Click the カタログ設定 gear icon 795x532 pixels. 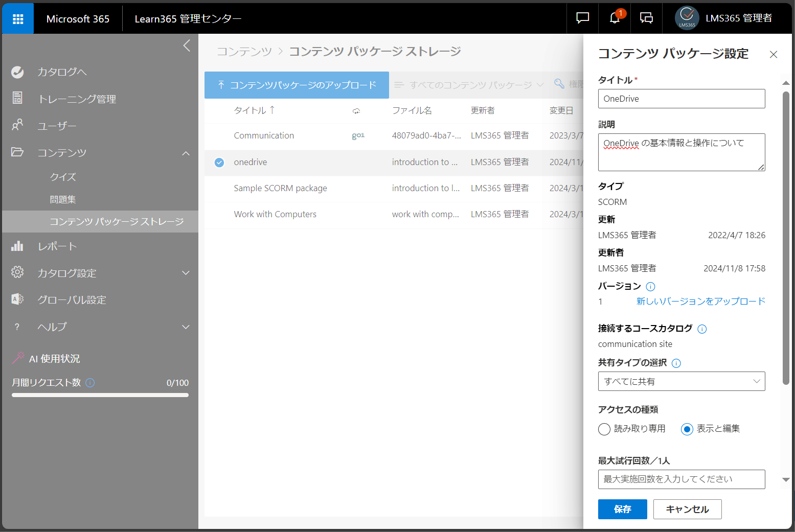coord(17,272)
